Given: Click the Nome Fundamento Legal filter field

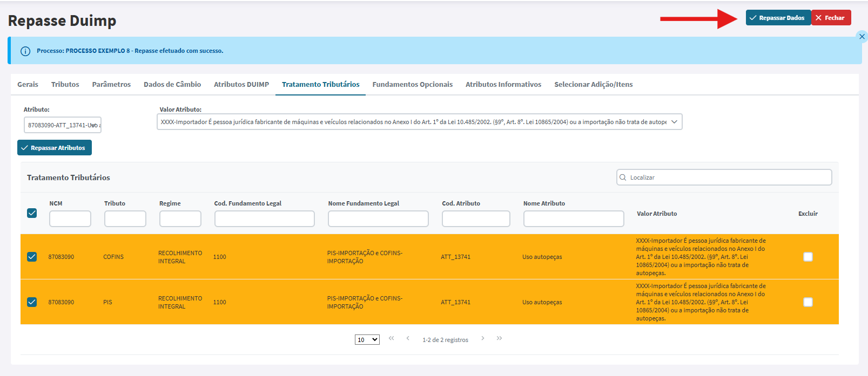Looking at the screenshot, I should [x=378, y=219].
